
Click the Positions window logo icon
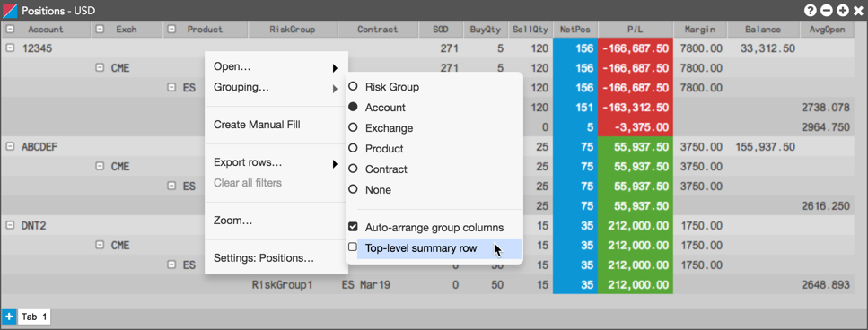11,10
